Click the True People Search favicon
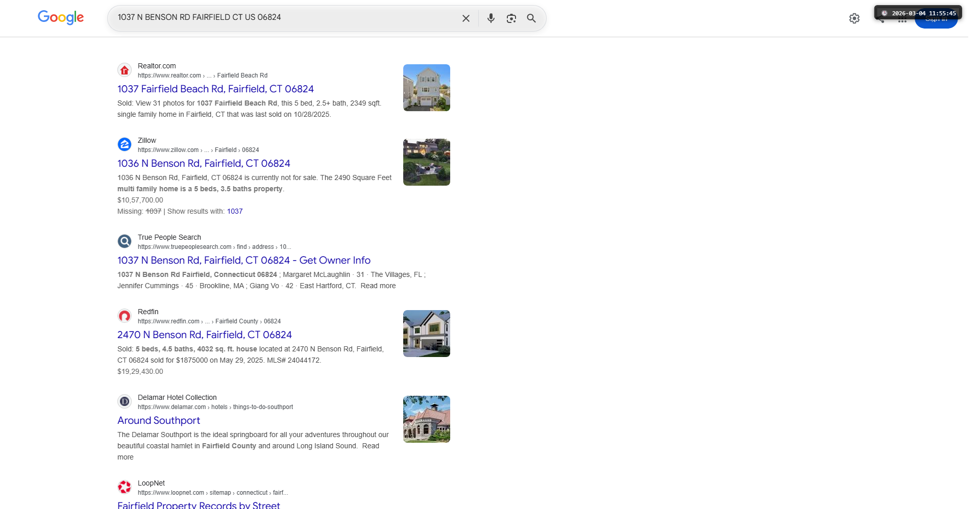 tap(125, 242)
